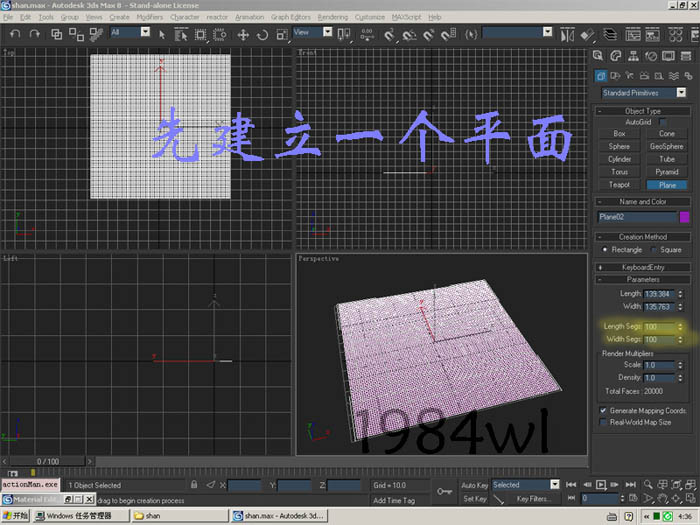Click the Undo arrow icon
The width and height of the screenshot is (700, 525).
click(15, 34)
